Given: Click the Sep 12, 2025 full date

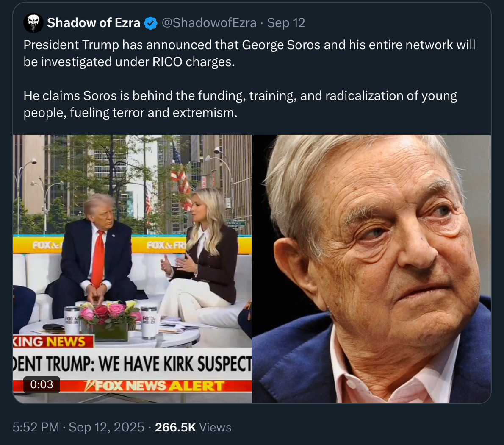Looking at the screenshot, I should coord(106,427).
